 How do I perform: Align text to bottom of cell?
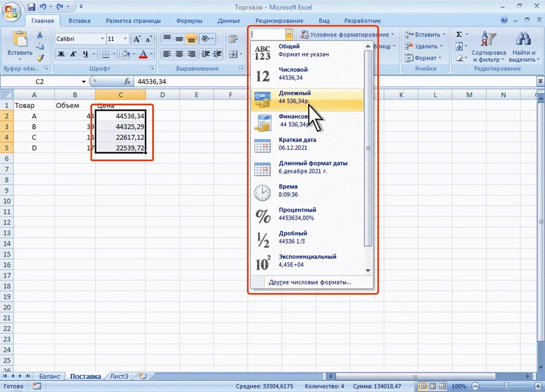point(191,38)
